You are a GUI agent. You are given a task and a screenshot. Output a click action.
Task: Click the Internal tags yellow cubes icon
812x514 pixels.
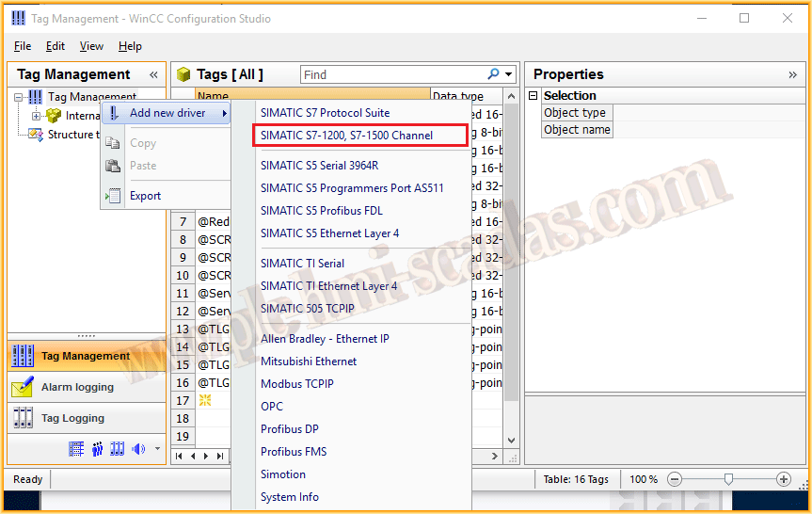pos(54,116)
